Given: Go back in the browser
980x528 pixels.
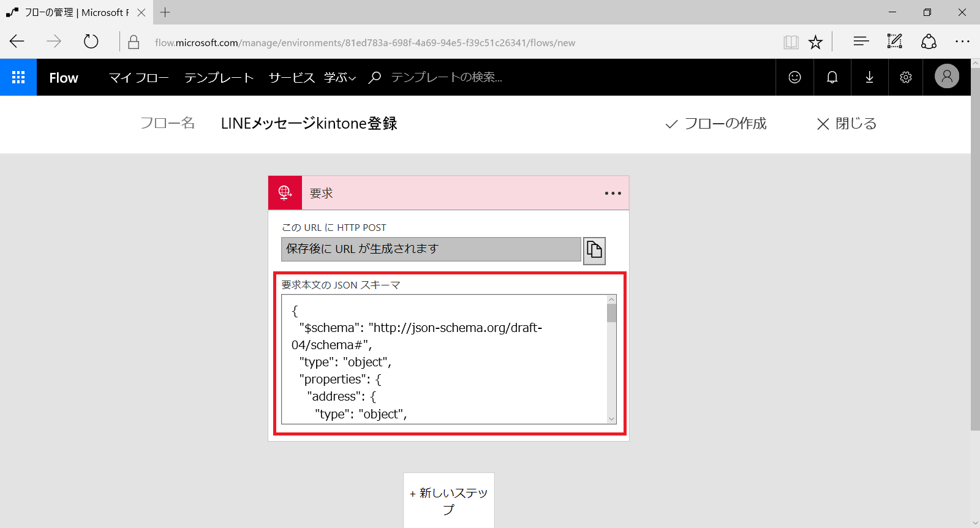Looking at the screenshot, I should pyautogui.click(x=17, y=42).
